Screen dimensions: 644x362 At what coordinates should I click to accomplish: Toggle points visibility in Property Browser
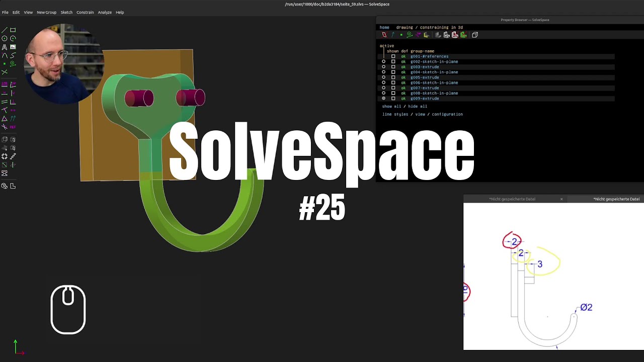(401, 35)
